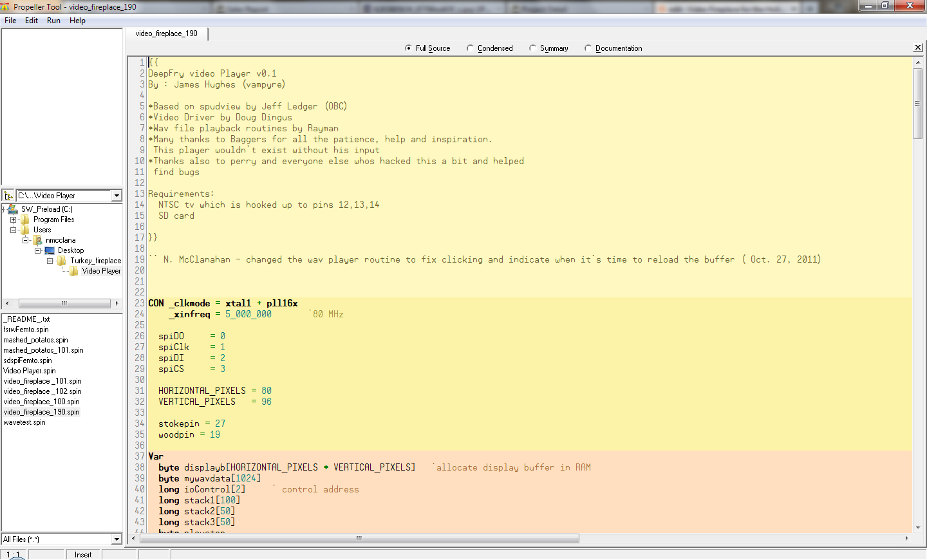Click the Program Files folder icon
This screenshot has width=927, height=560.
(25, 219)
